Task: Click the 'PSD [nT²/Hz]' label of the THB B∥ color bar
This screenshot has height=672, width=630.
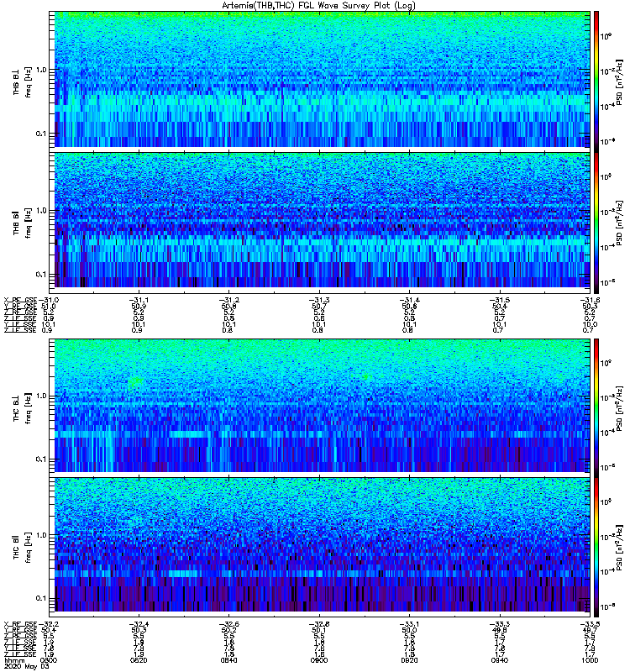Action: (x=619, y=223)
